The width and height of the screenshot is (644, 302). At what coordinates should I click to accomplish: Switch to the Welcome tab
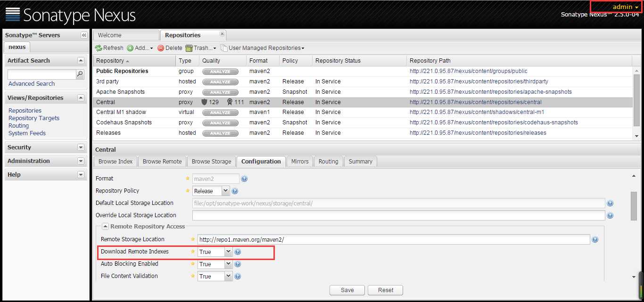coord(126,35)
